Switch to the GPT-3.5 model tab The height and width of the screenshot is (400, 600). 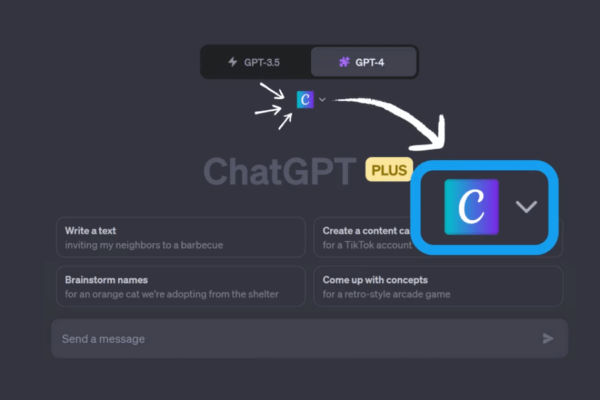[x=255, y=62]
